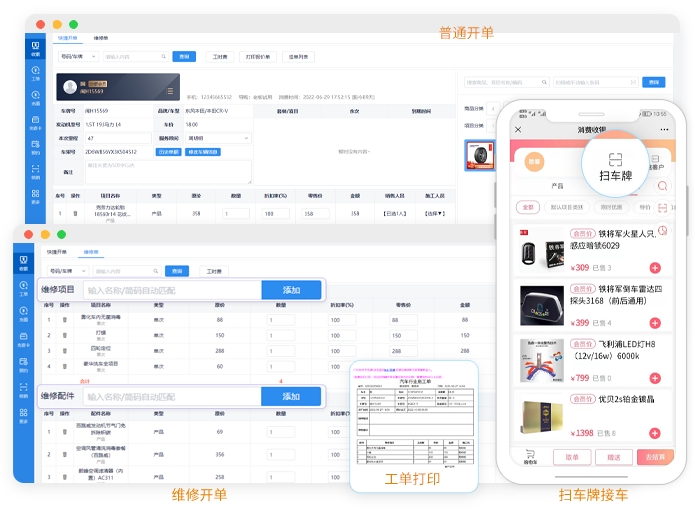Viewport: 695px width, 512px height.
Task: Delete part row AC311
Action: coord(65,477)
